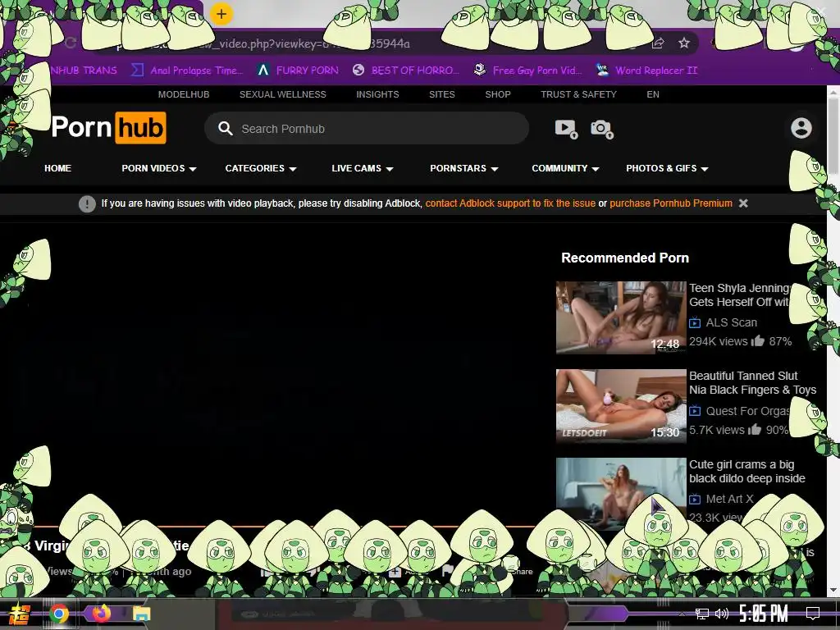840x630 pixels.
Task: Click the volume speaker icon in the tray
Action: coord(722,614)
